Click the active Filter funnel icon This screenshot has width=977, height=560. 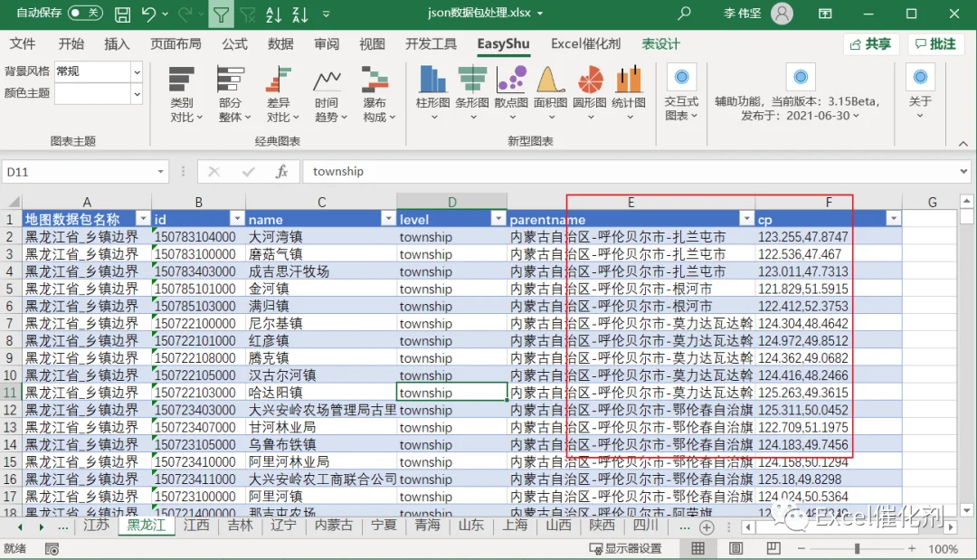(221, 14)
